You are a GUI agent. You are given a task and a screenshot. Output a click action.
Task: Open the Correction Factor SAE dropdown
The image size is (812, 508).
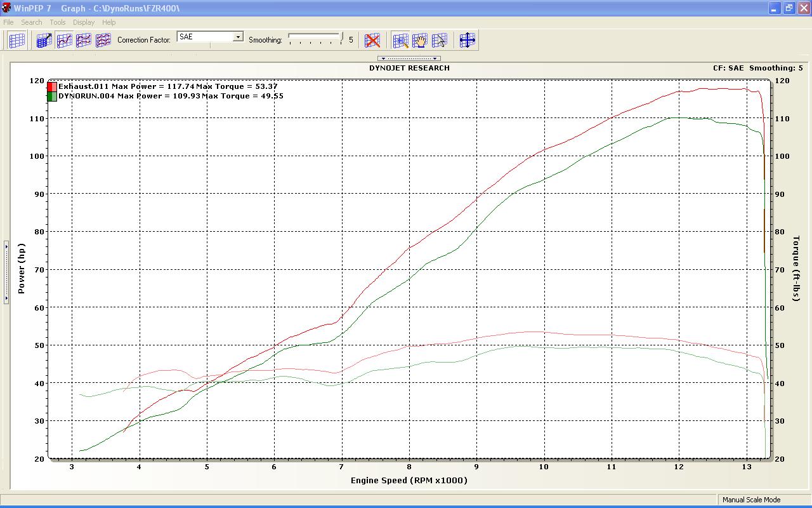point(239,37)
